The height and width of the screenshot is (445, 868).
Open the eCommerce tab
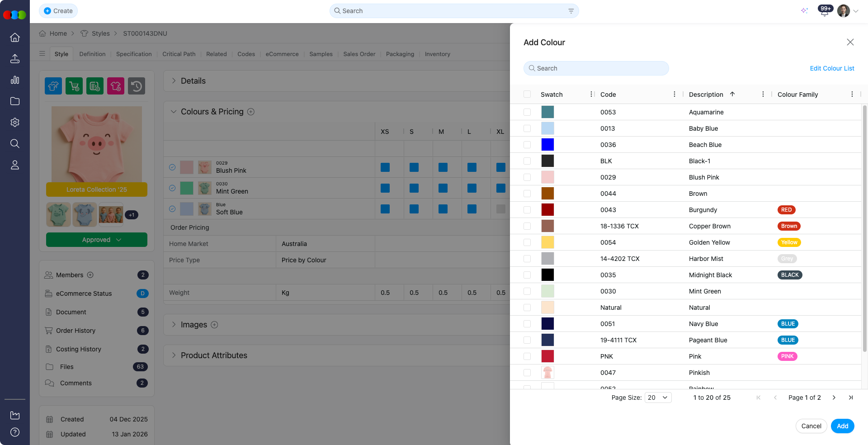click(x=282, y=54)
